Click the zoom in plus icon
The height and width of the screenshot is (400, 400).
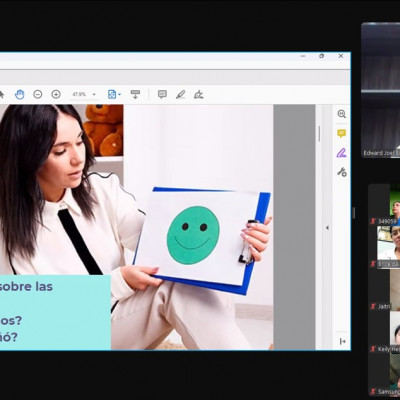point(56,94)
